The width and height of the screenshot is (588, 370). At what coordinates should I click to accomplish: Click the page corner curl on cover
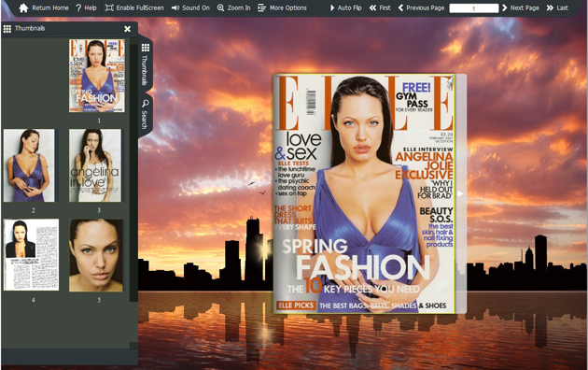click(x=451, y=80)
